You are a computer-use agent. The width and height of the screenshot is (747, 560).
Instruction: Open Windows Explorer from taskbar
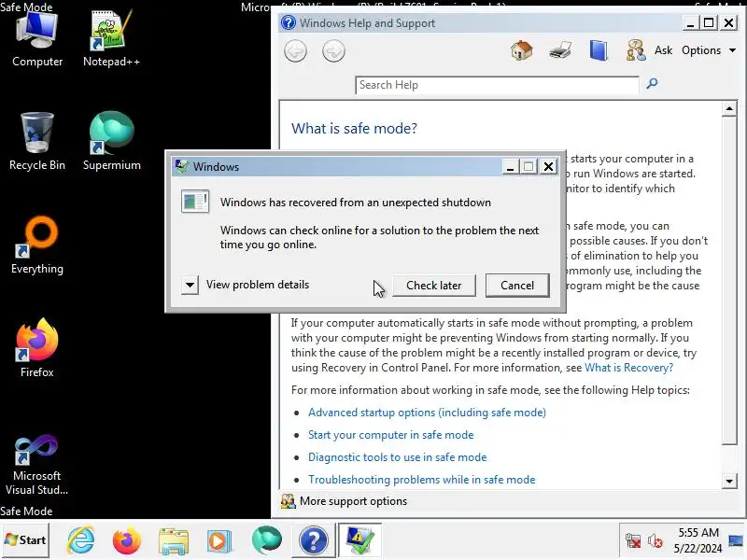[174, 541]
